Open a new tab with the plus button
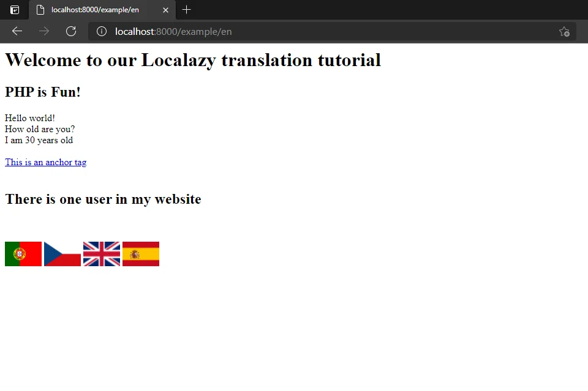 click(186, 10)
